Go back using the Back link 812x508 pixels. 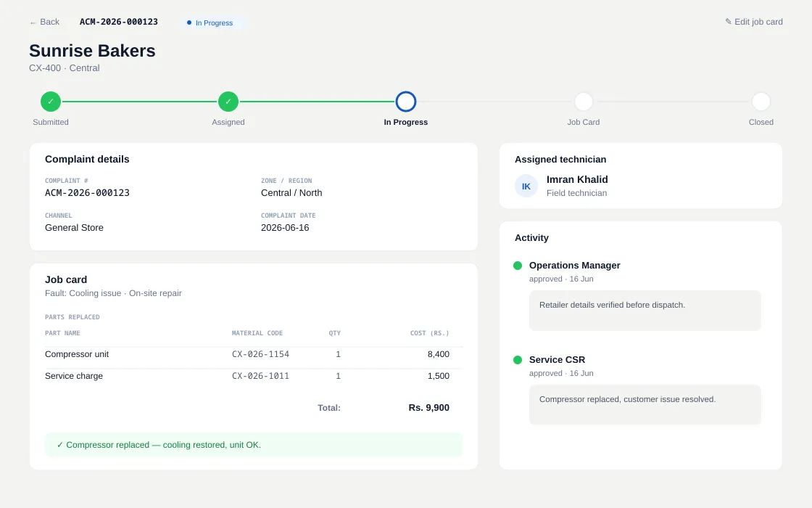coord(44,22)
